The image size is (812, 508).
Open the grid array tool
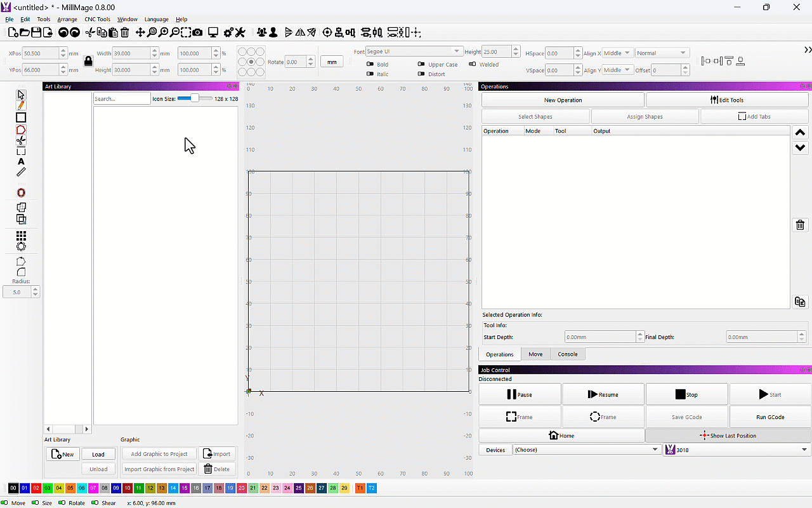click(21, 236)
